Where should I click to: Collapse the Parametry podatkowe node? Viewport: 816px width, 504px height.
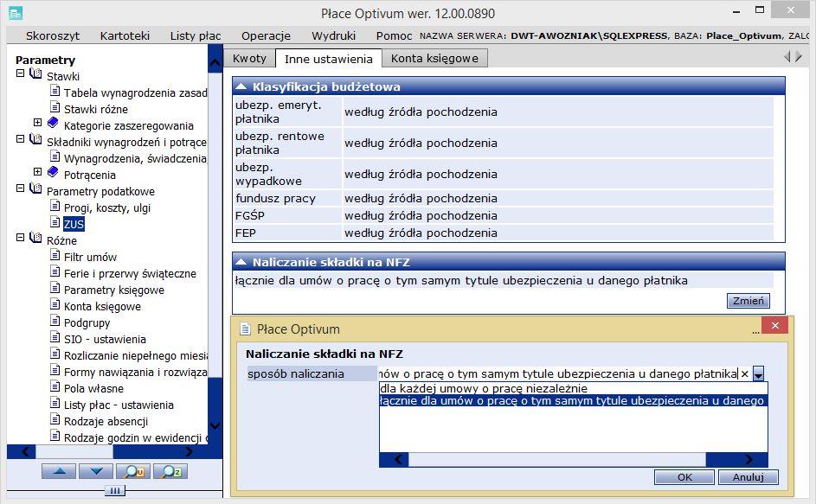[x=20, y=188]
